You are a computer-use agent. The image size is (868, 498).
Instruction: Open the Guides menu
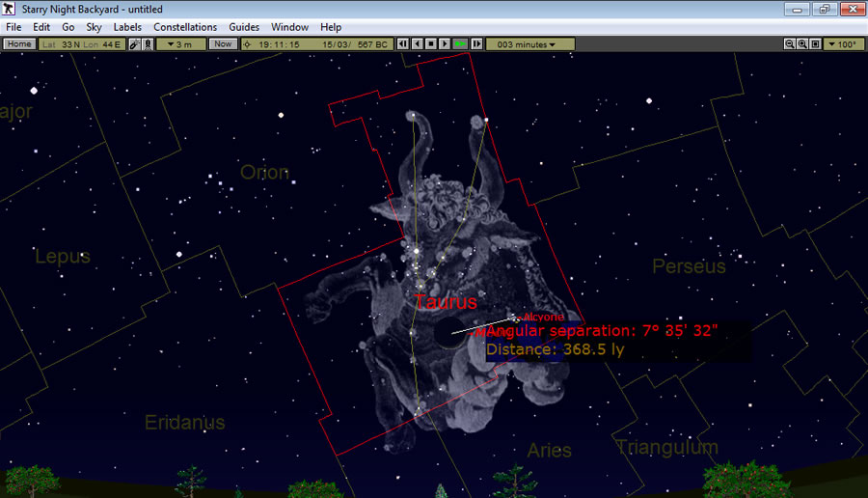pos(244,27)
